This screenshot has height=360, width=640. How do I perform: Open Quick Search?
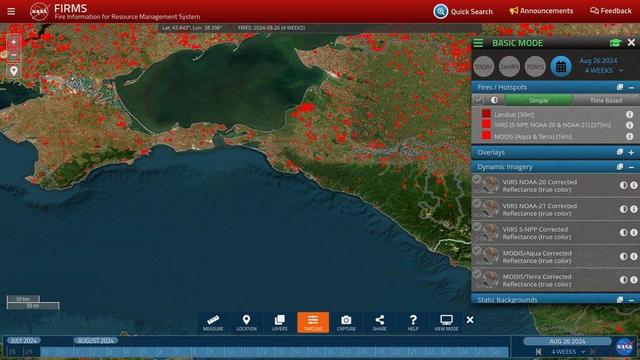(463, 11)
